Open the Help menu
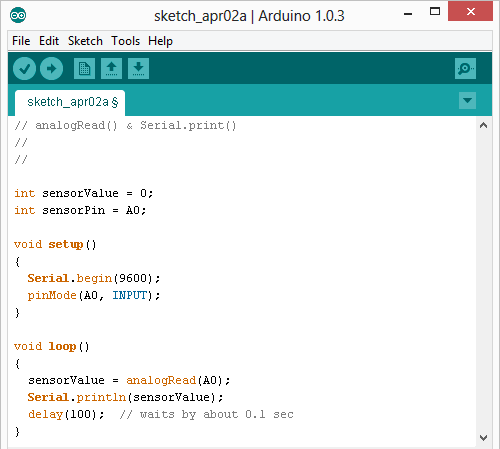Viewport: 500px width, 449px height. point(160,41)
